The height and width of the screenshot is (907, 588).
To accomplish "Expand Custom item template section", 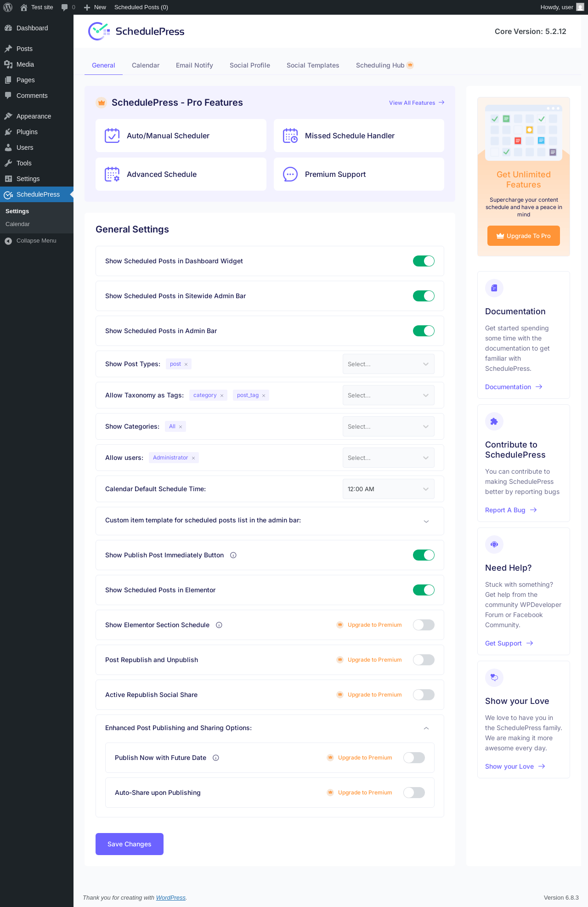I will (x=426, y=521).
